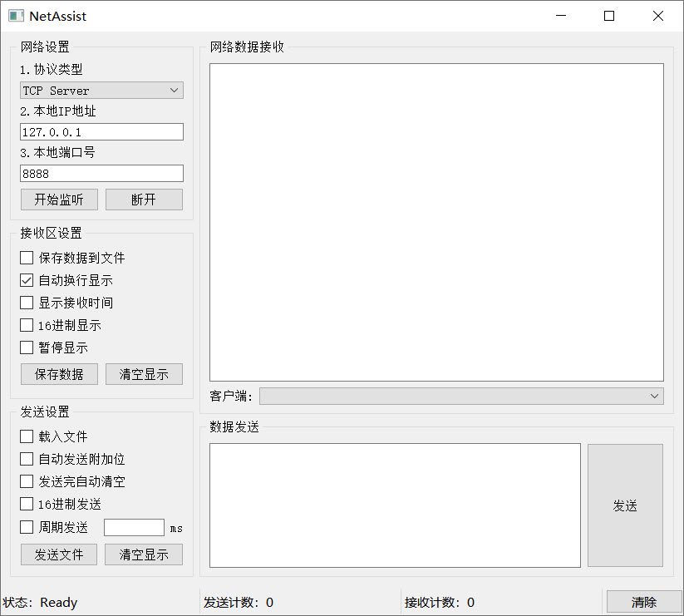This screenshot has height=616, width=684.
Task: Click the 开始监听 (start listening) button
Action: tap(59, 200)
